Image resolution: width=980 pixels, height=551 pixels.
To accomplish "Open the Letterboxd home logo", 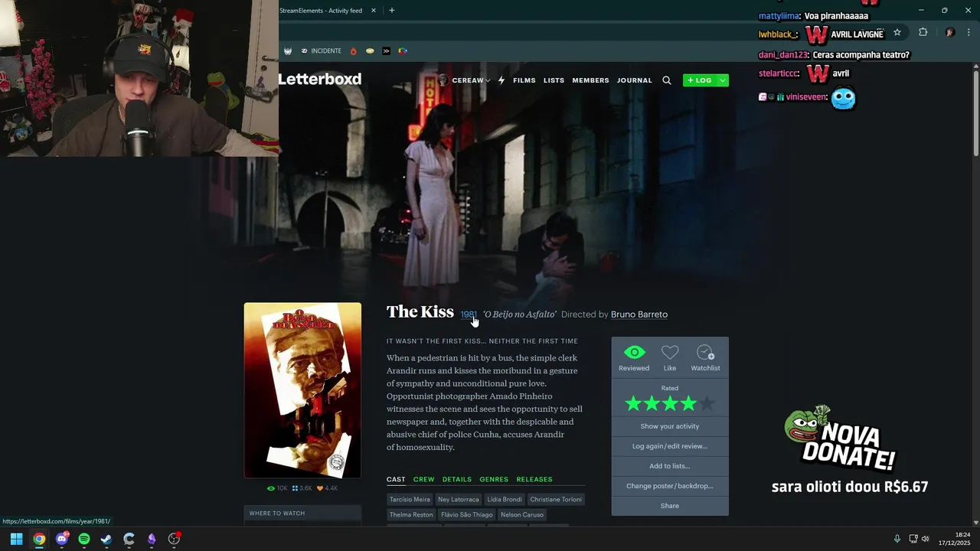I will pos(320,79).
